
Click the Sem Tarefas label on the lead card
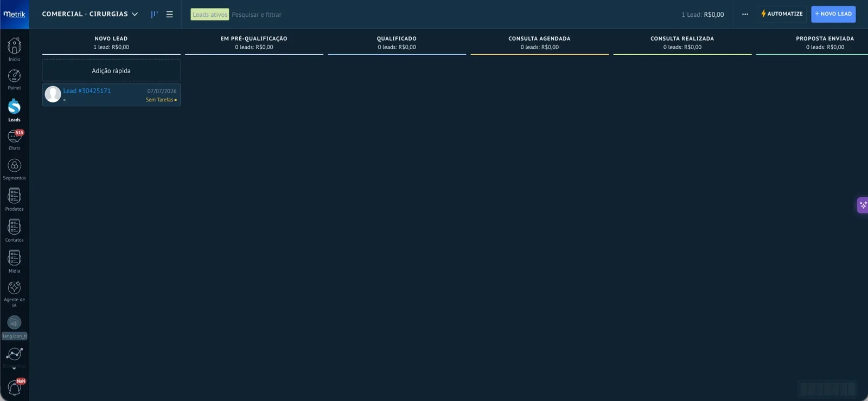point(159,100)
